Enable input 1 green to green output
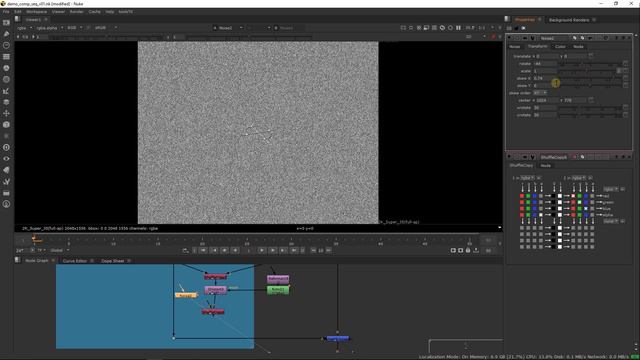The height and width of the screenshot is (360, 640). tap(528, 202)
